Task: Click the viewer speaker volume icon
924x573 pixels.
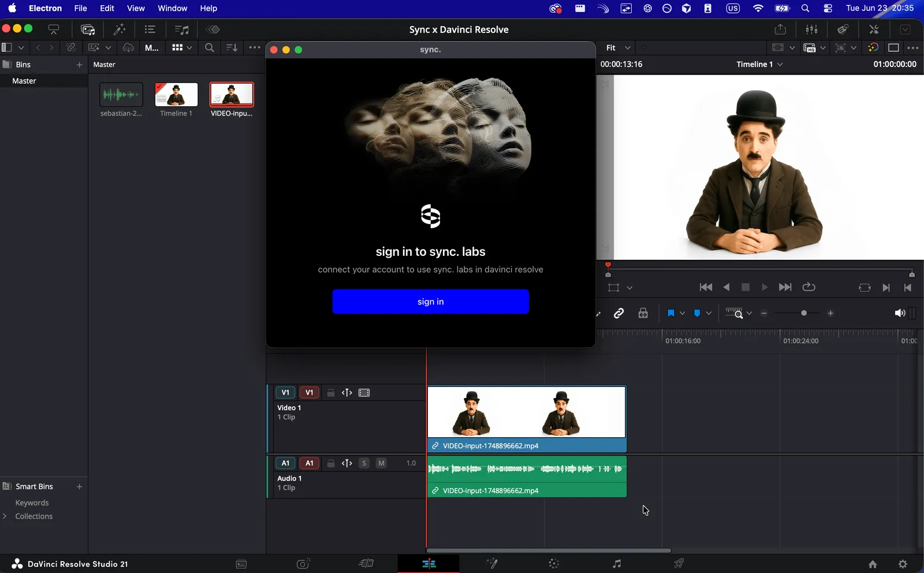Action: [900, 313]
